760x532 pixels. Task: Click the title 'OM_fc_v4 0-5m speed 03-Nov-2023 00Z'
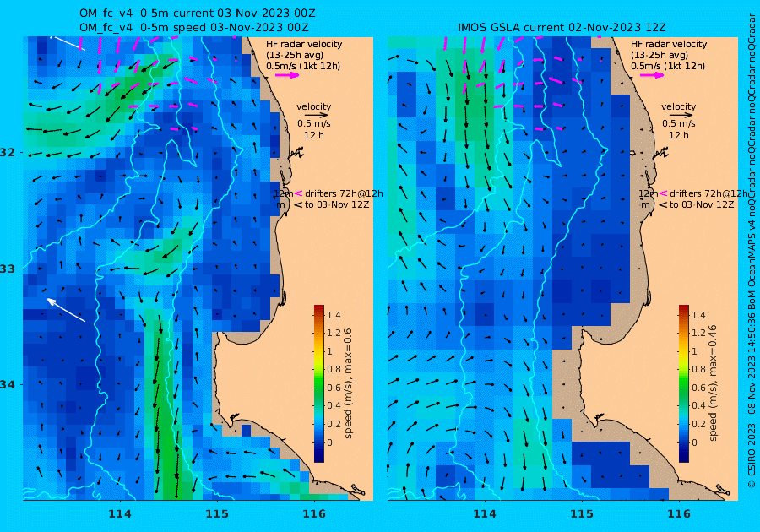coord(194,27)
